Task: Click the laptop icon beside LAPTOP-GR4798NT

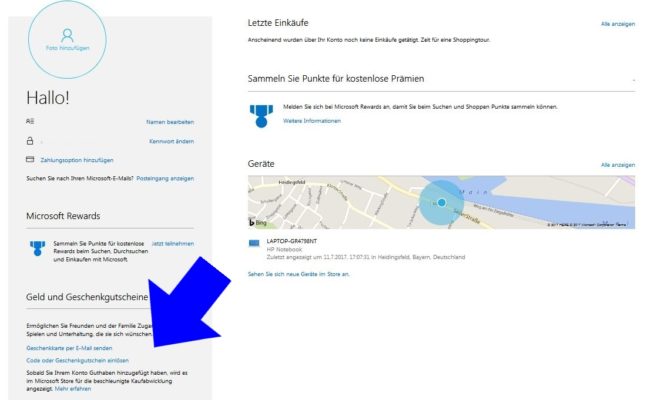Action: [x=254, y=243]
